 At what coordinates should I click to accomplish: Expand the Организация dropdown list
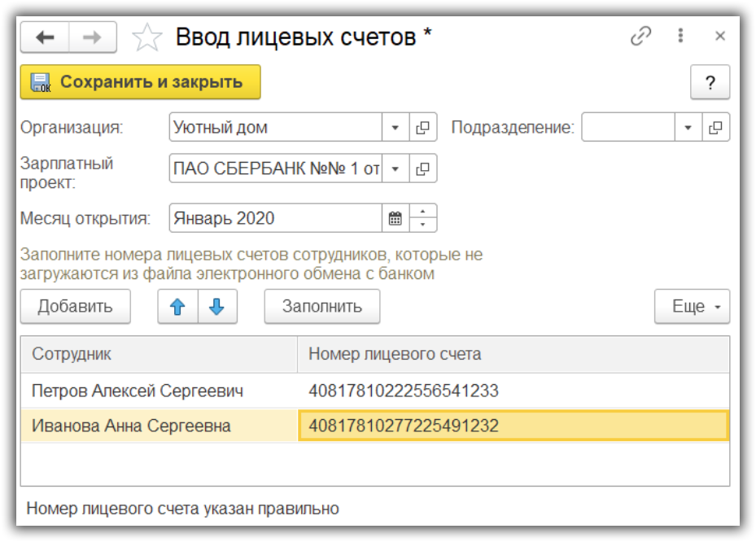pyautogui.click(x=395, y=128)
